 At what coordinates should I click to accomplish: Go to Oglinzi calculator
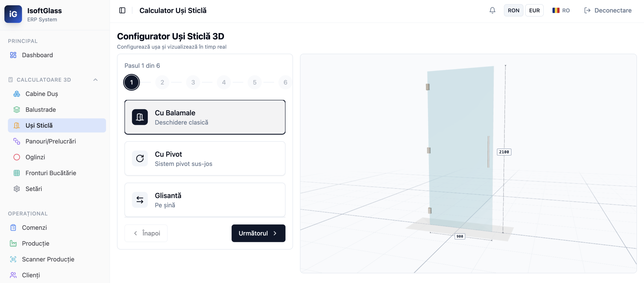[x=35, y=157]
